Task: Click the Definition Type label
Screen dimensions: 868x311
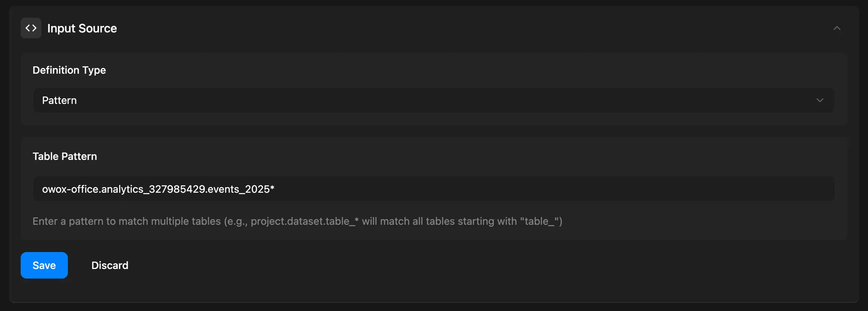Action: coord(69,70)
